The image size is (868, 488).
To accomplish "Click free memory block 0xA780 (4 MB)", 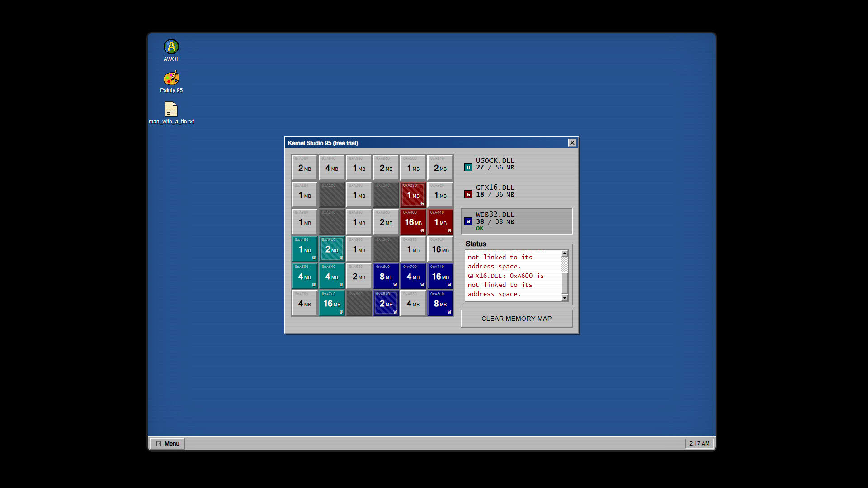I will click(305, 303).
